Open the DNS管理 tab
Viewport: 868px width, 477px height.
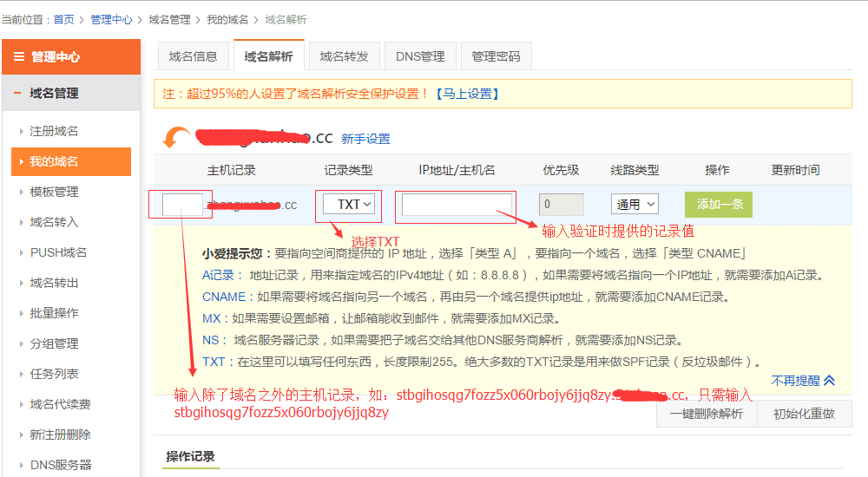click(420, 56)
